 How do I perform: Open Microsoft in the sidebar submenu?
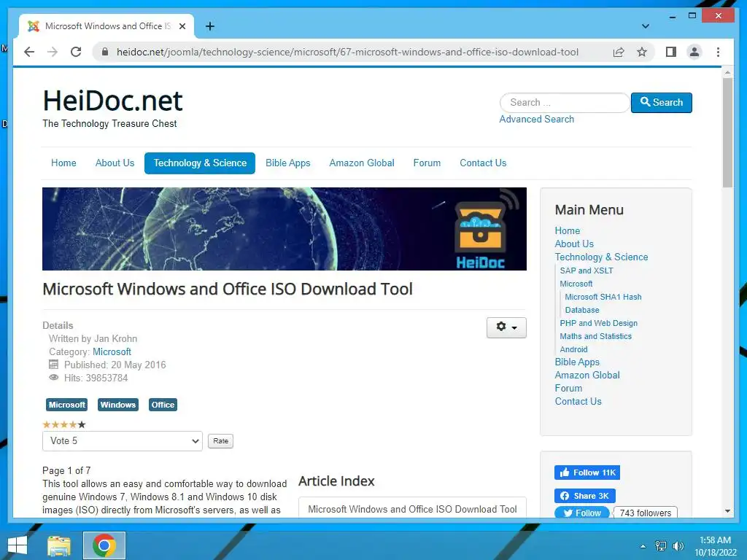[576, 284]
